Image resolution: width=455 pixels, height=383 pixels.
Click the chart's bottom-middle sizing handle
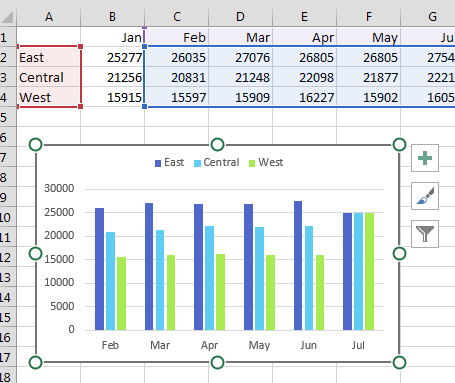(x=218, y=362)
